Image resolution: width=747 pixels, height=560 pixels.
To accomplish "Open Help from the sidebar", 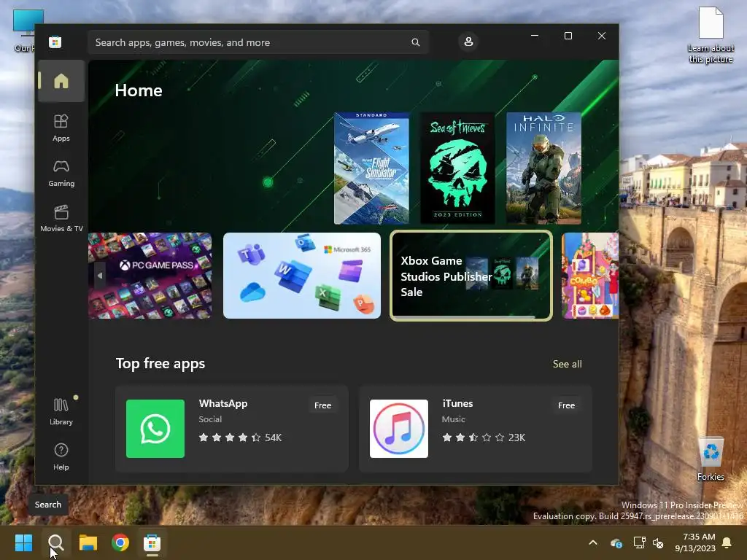I will 61,457.
